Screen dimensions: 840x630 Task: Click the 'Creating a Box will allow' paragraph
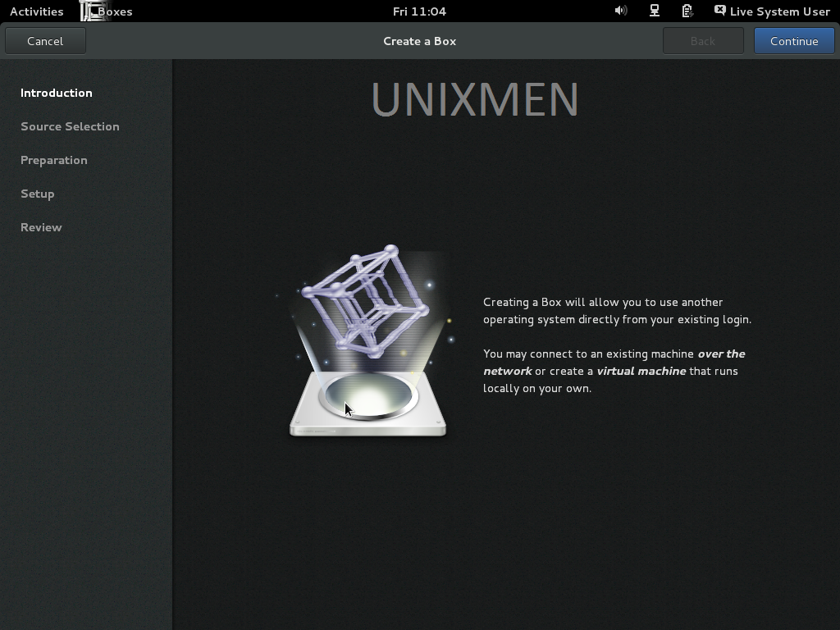(x=617, y=311)
